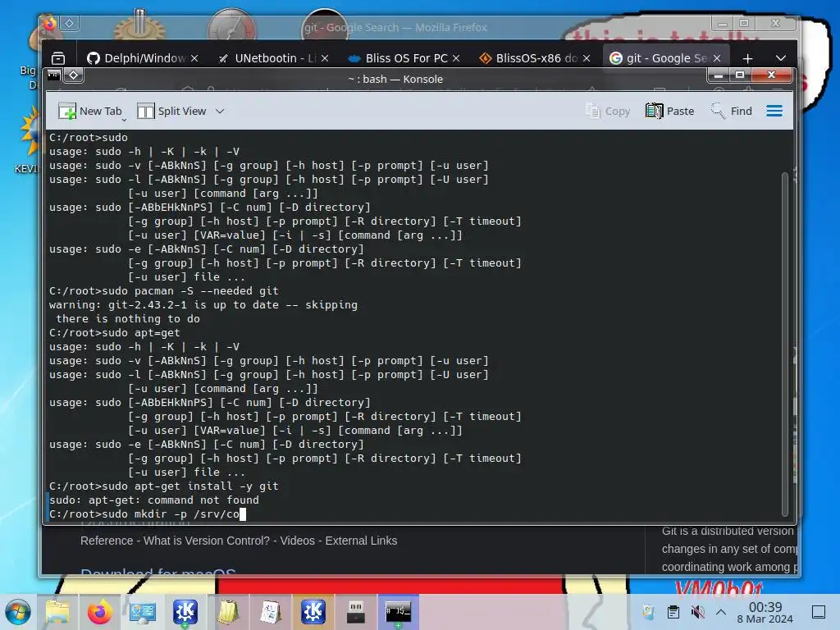Click the Paste toolbar button

(x=669, y=111)
